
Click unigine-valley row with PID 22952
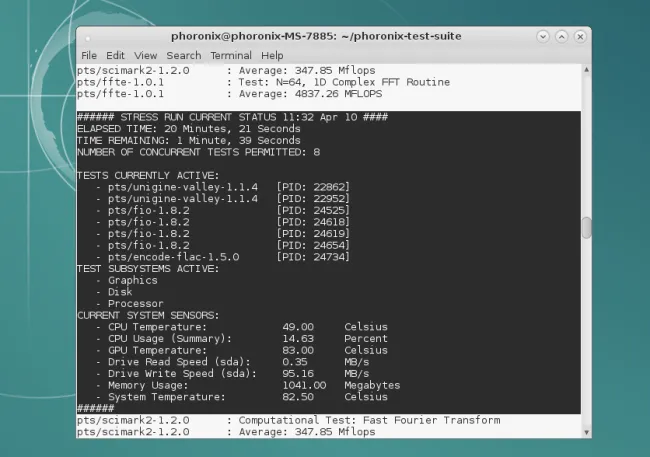click(x=223, y=199)
